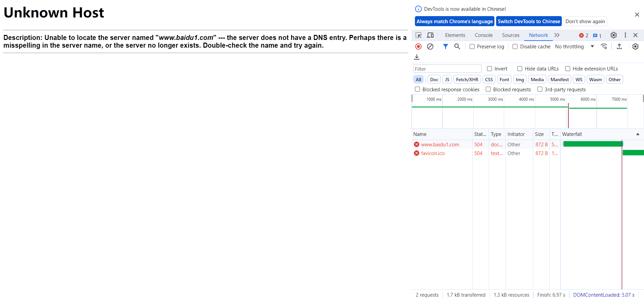Select the www.baidu1.com request row
The image size is (644, 300).
(528, 145)
